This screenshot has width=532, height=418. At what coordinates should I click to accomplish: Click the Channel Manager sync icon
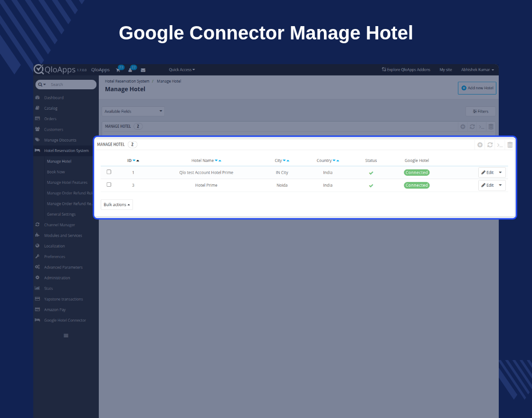(x=38, y=225)
